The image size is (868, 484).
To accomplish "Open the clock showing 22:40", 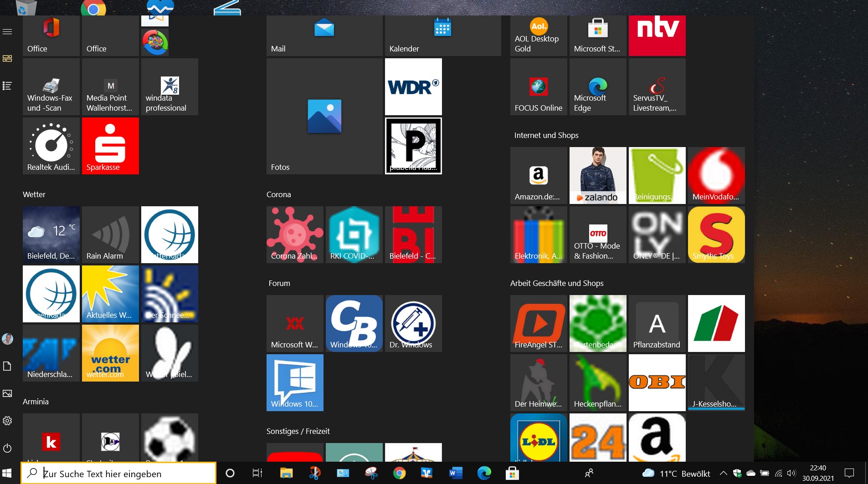I will [818, 474].
